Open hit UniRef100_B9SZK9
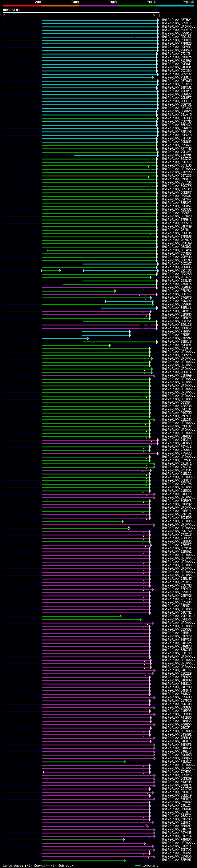The width and height of the screenshot is (197, 868). [177, 159]
